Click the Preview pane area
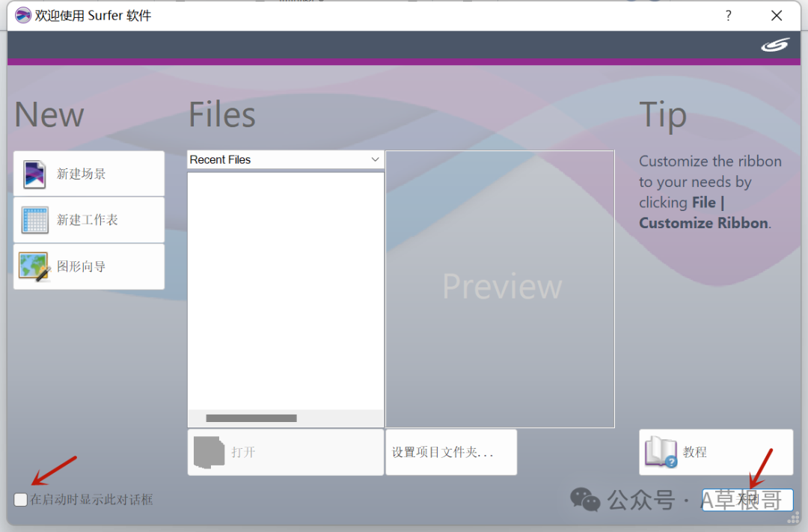 501,288
